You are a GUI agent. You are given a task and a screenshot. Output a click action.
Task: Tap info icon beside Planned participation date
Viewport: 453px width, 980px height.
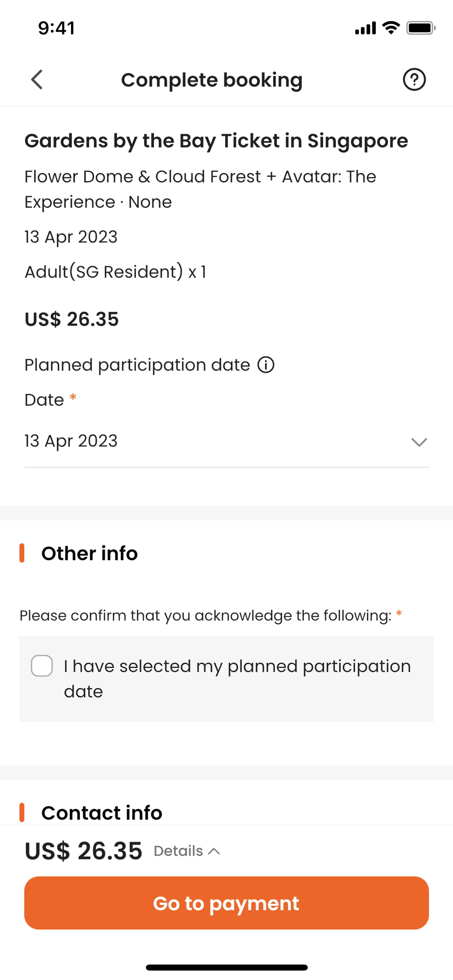click(x=266, y=365)
